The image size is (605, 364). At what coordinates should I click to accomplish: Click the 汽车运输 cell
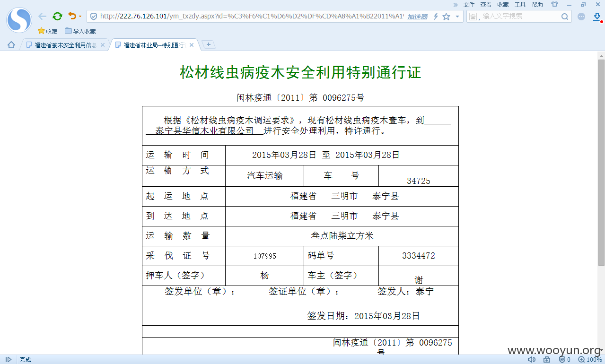click(265, 176)
